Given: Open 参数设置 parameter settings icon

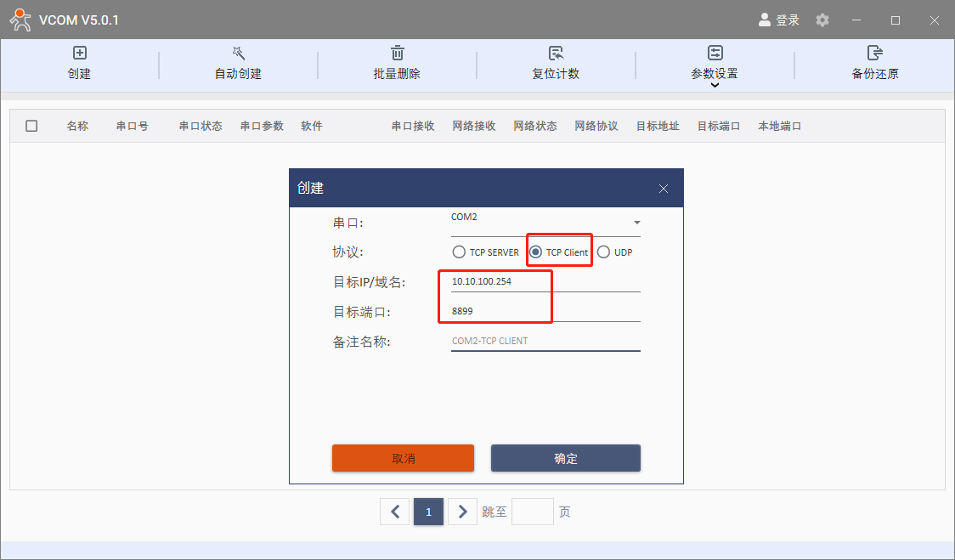Looking at the screenshot, I should pos(715,54).
